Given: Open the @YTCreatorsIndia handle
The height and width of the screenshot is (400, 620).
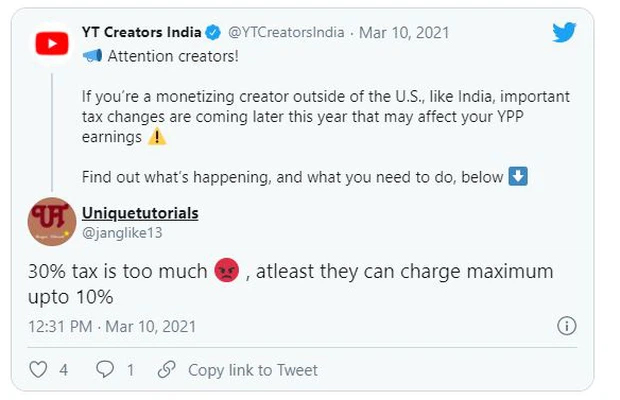Looking at the screenshot, I should tap(286, 32).
